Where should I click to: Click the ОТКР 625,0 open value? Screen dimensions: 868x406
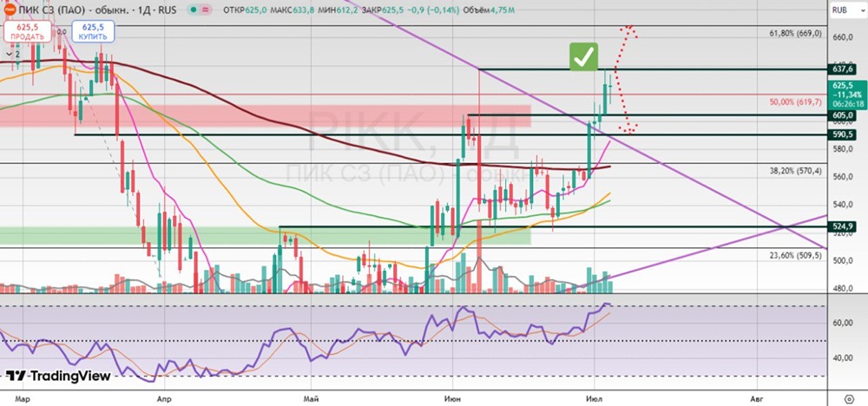(244, 10)
